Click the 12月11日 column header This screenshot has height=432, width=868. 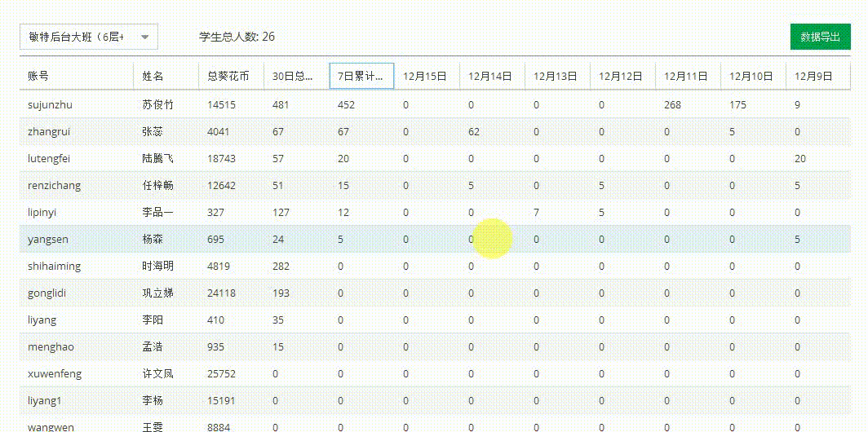[686, 76]
